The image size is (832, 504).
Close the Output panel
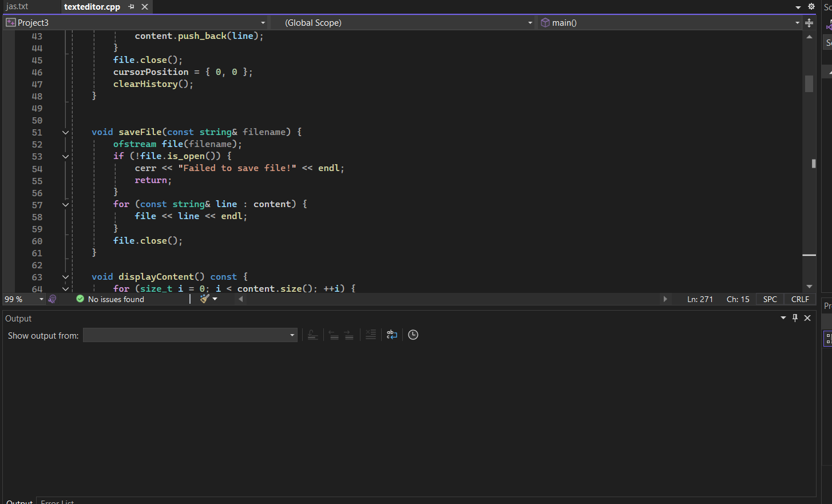(807, 318)
